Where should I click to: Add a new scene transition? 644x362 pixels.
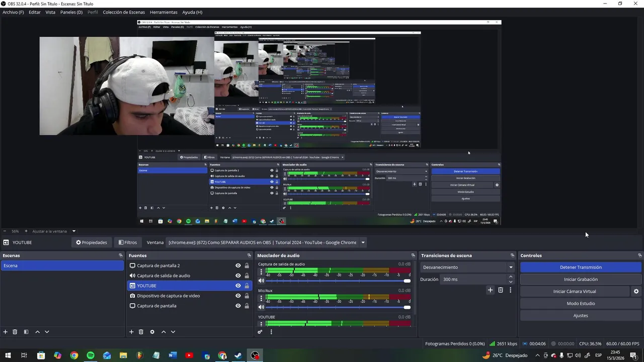491,290
